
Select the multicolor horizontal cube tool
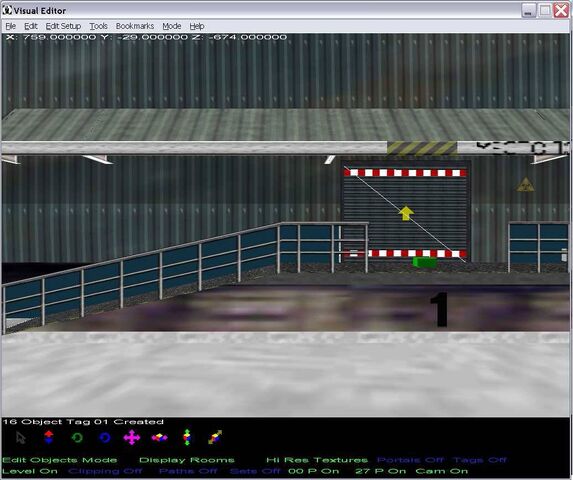159,437
